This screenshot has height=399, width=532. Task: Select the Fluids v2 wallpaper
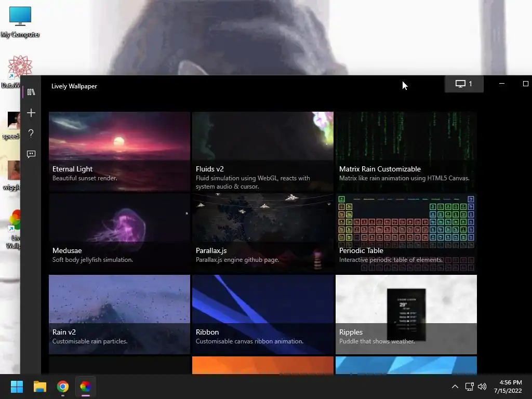click(x=262, y=151)
